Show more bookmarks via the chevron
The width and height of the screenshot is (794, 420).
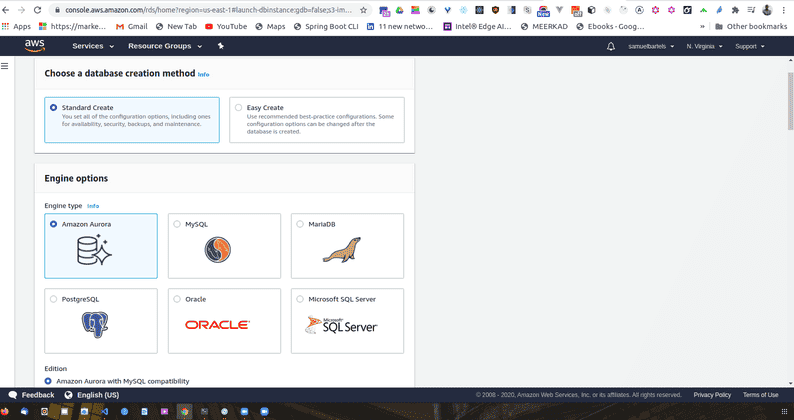pyautogui.click(x=702, y=26)
